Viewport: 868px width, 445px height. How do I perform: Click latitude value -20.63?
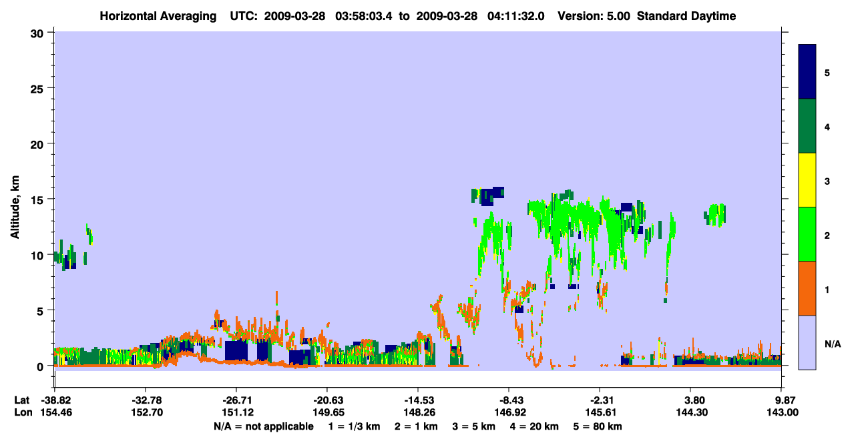(327, 400)
